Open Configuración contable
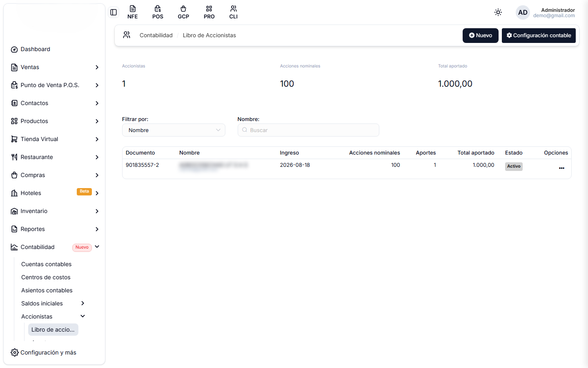Image resolution: width=588 pixels, height=368 pixels. click(x=539, y=36)
